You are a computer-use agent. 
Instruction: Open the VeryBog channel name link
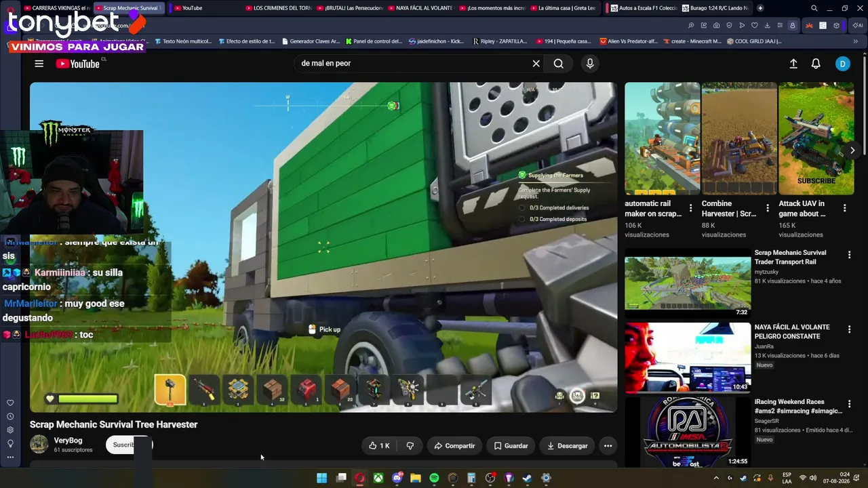click(x=68, y=441)
